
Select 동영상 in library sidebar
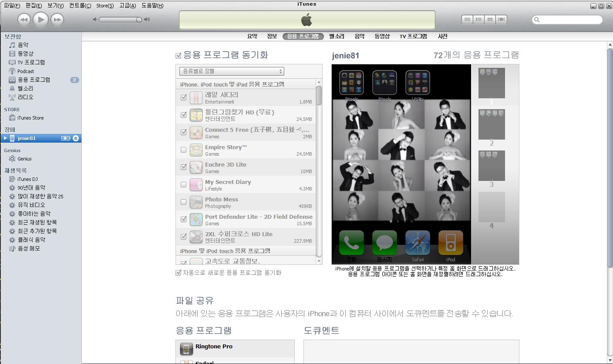[x=25, y=53]
